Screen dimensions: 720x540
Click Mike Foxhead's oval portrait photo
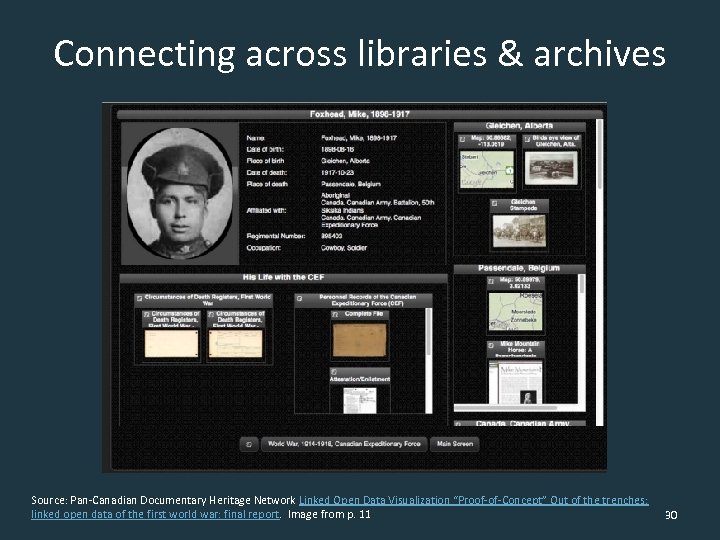pyautogui.click(x=180, y=193)
